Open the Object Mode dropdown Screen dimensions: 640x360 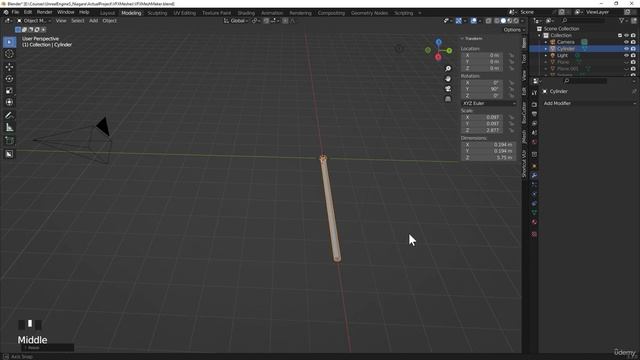(x=33, y=21)
